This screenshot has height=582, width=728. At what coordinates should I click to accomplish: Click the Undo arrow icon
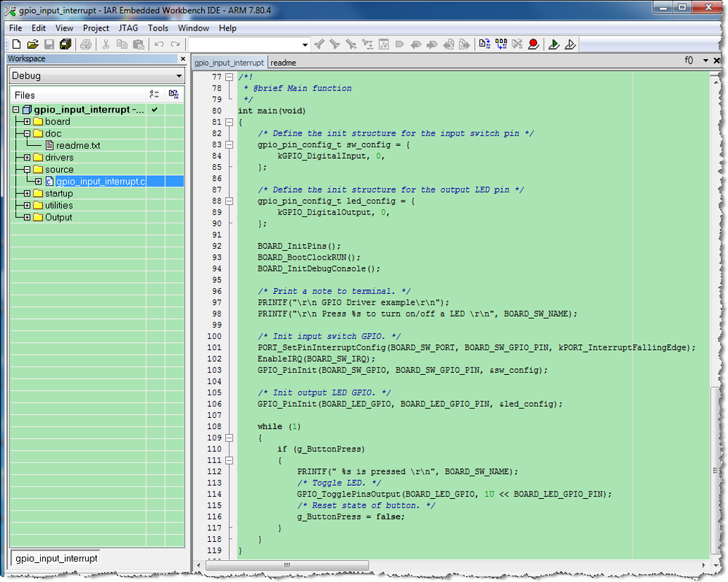click(159, 44)
